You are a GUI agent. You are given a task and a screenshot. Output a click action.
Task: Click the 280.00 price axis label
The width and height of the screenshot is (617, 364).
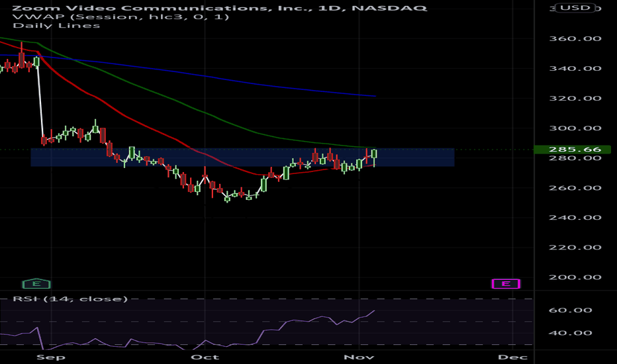pyautogui.click(x=575, y=158)
